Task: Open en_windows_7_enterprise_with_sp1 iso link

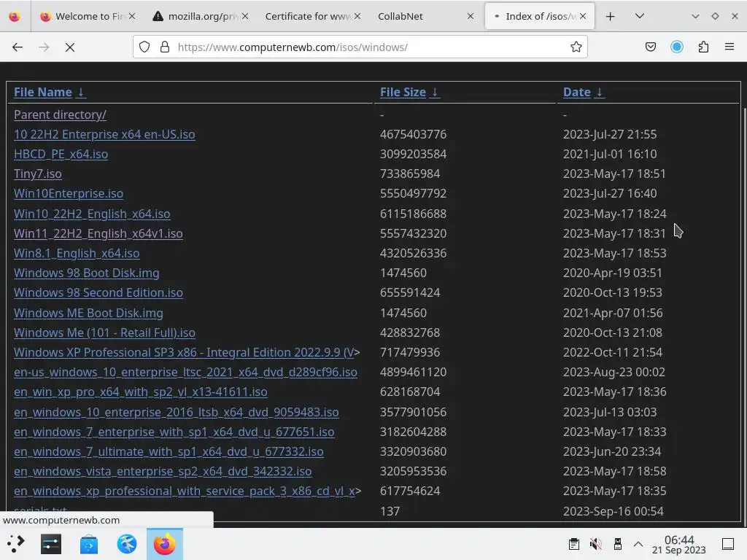Action: coord(174,432)
